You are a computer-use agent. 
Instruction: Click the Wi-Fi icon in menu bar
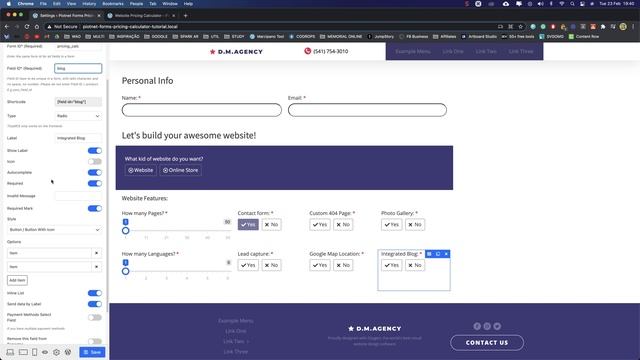click(562, 4)
